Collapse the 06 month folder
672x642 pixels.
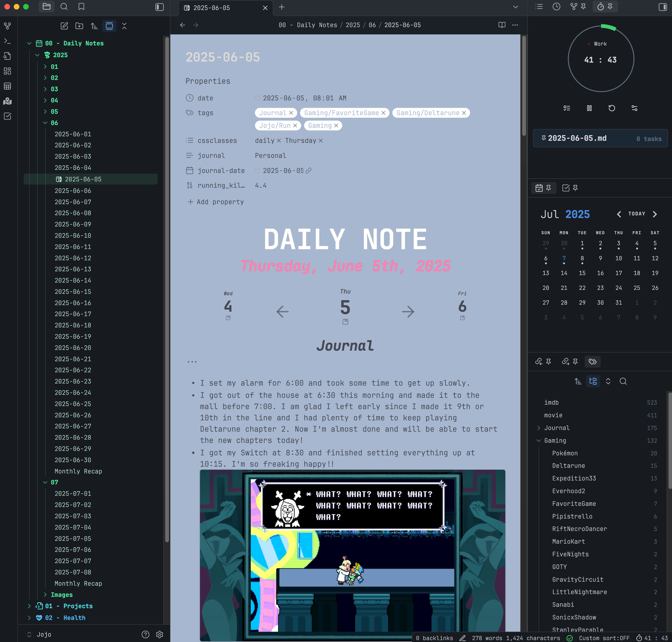45,123
